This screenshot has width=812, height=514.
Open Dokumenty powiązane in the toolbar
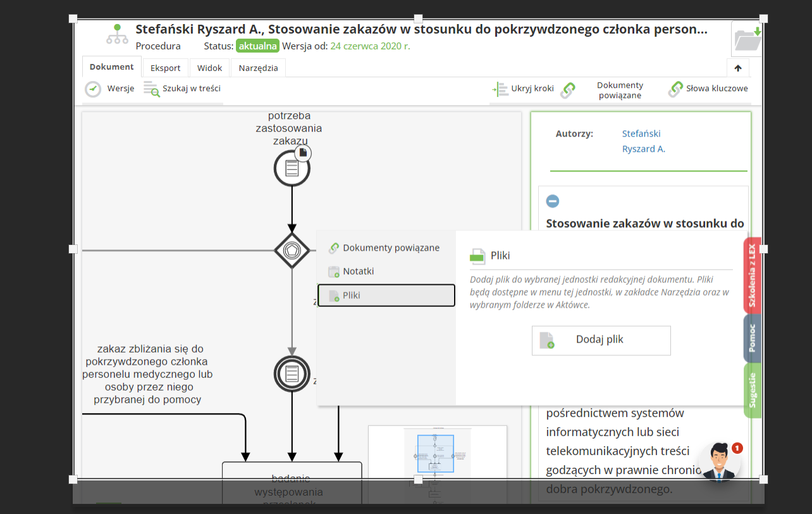click(619, 90)
